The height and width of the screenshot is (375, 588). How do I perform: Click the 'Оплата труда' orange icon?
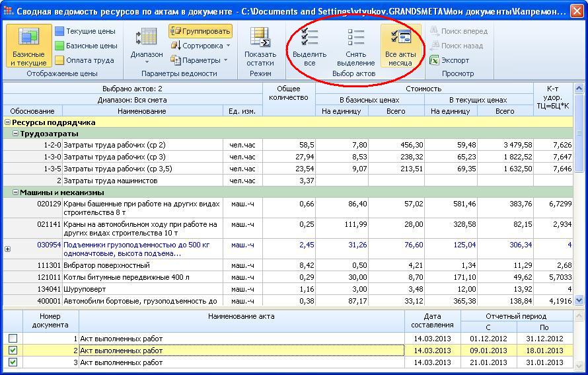pos(59,60)
